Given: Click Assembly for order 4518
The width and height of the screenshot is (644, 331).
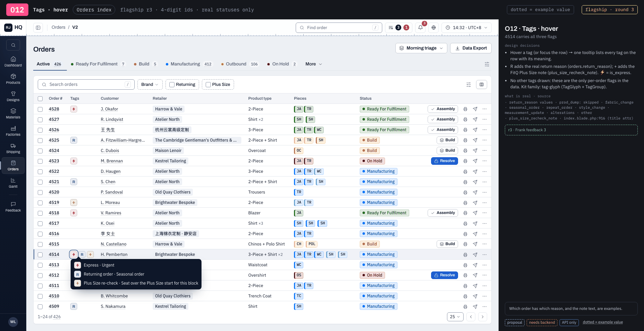Looking at the screenshot, I should 443,213.
